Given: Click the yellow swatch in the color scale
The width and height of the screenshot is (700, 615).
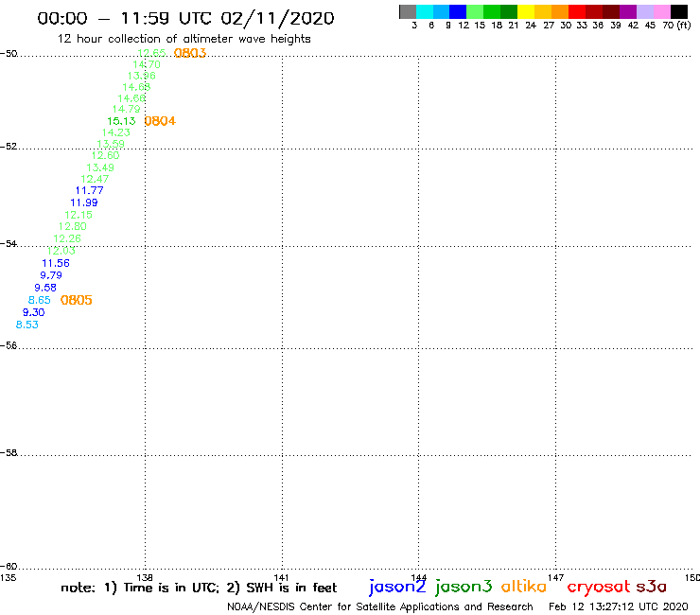Looking at the screenshot, I should (x=526, y=11).
